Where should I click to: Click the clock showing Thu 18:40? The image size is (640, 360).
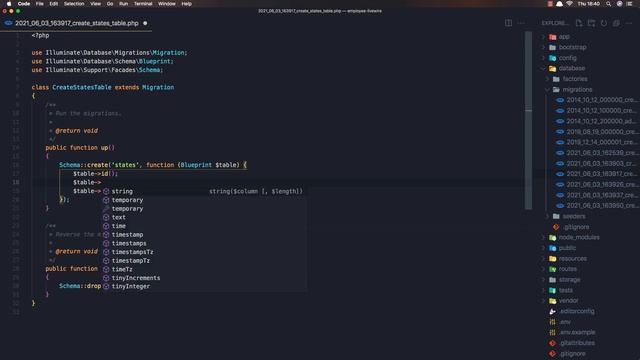tap(589, 4)
